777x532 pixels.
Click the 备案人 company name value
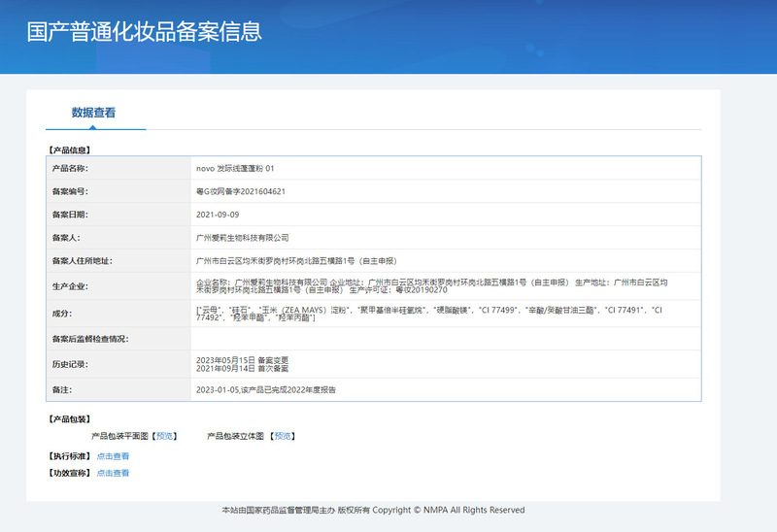click(x=242, y=237)
